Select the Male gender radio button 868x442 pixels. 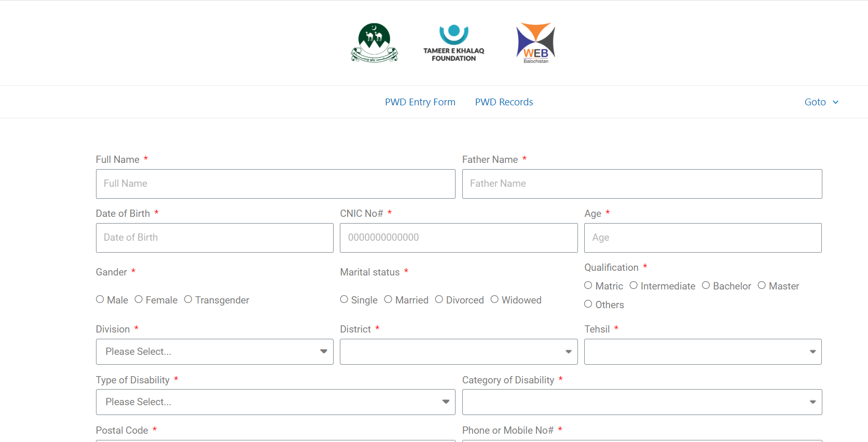(100, 299)
